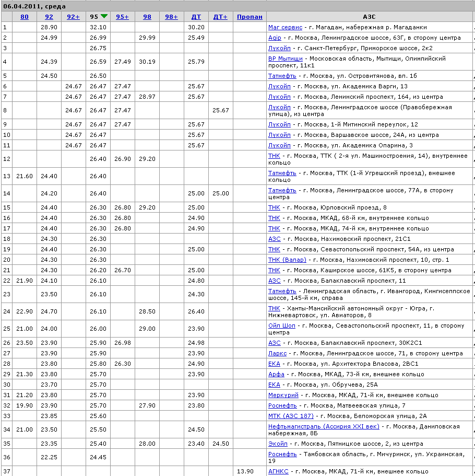The width and height of the screenshot is (475, 476).
Task: Select 95 price 24.45 in row 36
Action: point(98,458)
